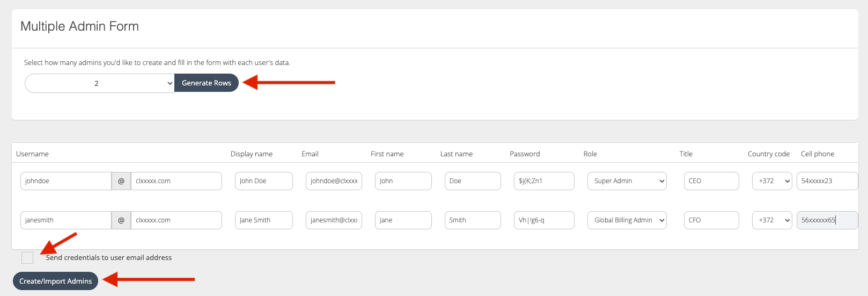Screen dimensions: 868x296
Task: Click the Create/Import Admins button
Action: (x=55, y=281)
